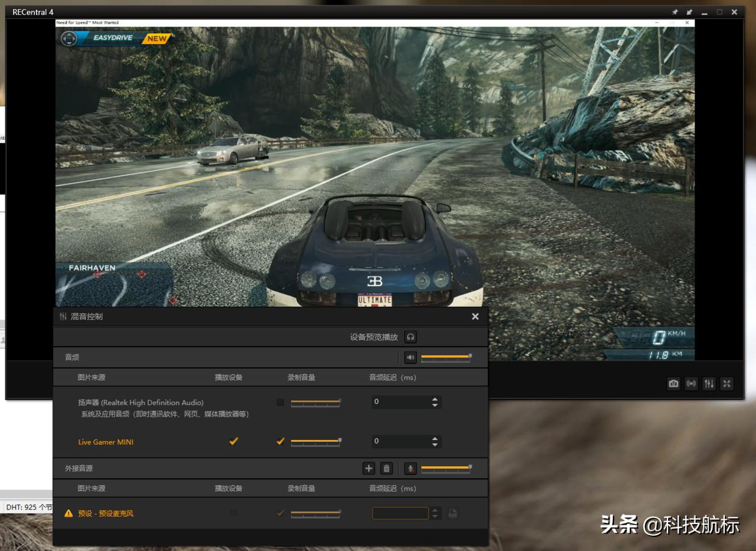Uncheck Live Gamer MINI recording volume
The image size is (756, 551).
[280, 442]
